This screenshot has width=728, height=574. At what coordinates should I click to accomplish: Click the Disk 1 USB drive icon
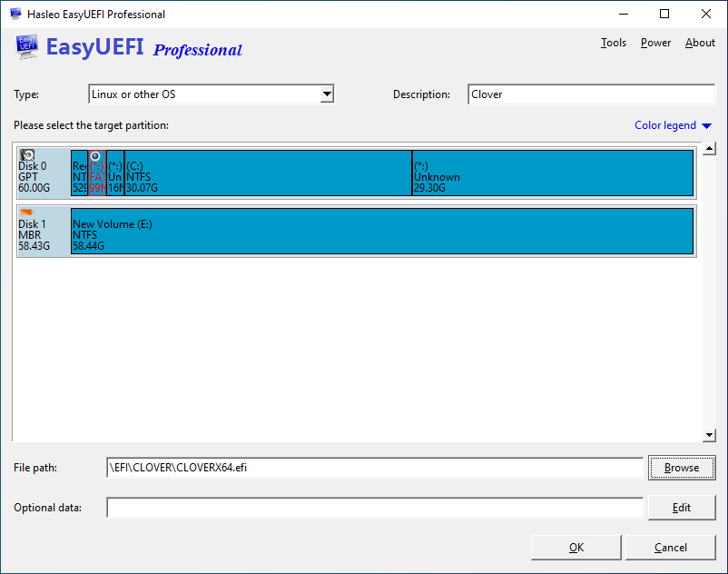[x=27, y=213]
